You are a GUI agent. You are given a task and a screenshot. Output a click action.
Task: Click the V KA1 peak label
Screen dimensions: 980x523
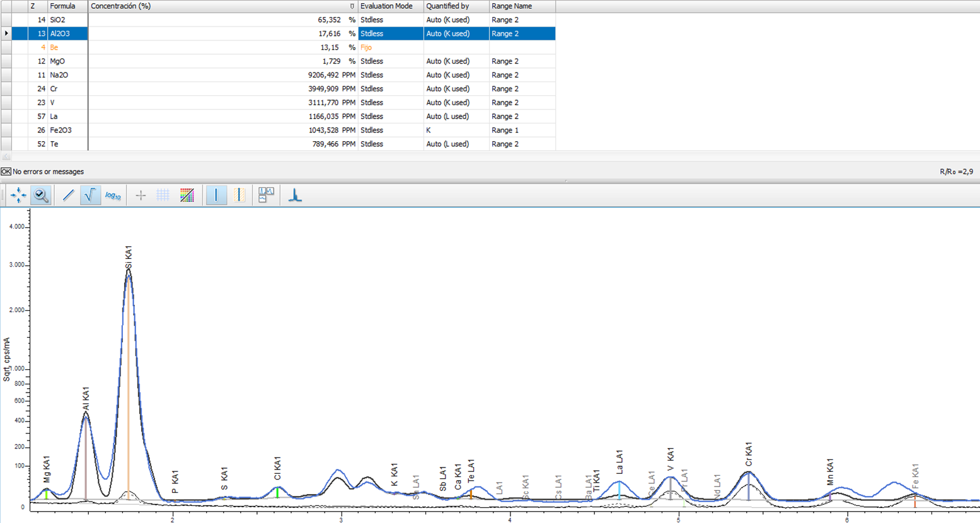(671, 459)
